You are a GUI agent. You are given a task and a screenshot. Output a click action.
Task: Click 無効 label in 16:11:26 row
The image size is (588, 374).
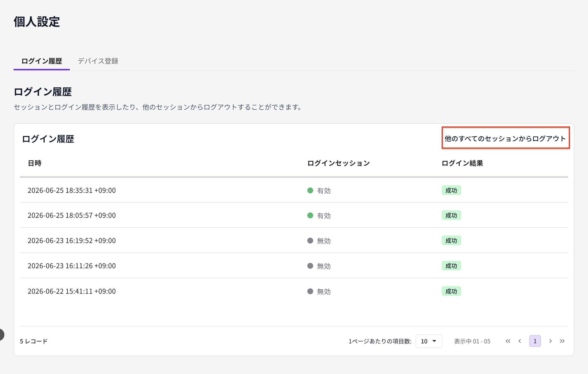click(x=324, y=266)
